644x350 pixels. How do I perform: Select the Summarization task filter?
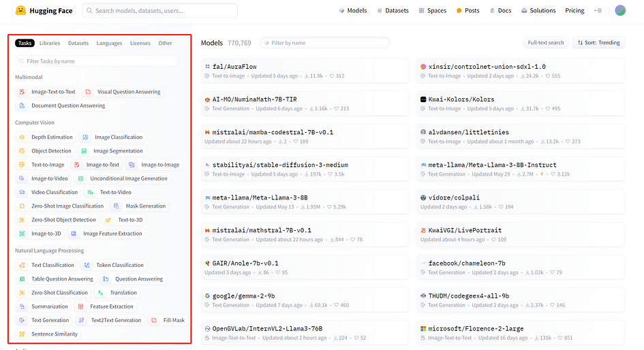44,306
